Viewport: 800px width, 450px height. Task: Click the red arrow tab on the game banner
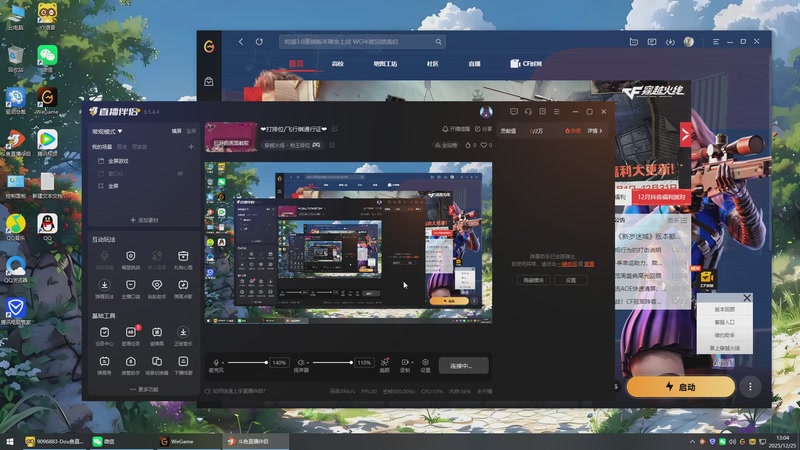pos(685,135)
